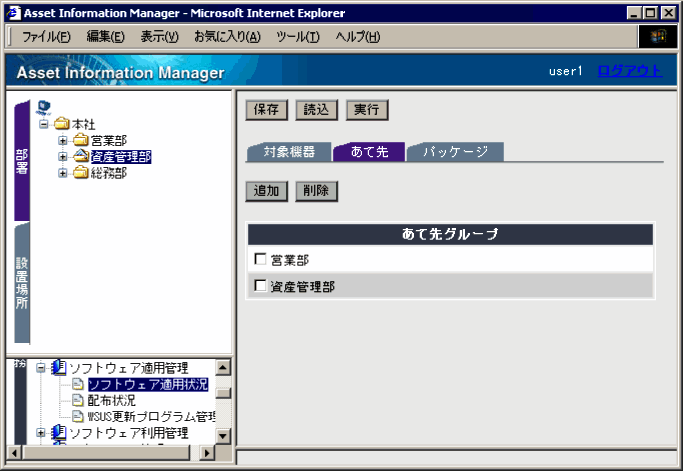Open WSUS更新プログラム管理 tree item
The width and height of the screenshot is (683, 471).
152,417
